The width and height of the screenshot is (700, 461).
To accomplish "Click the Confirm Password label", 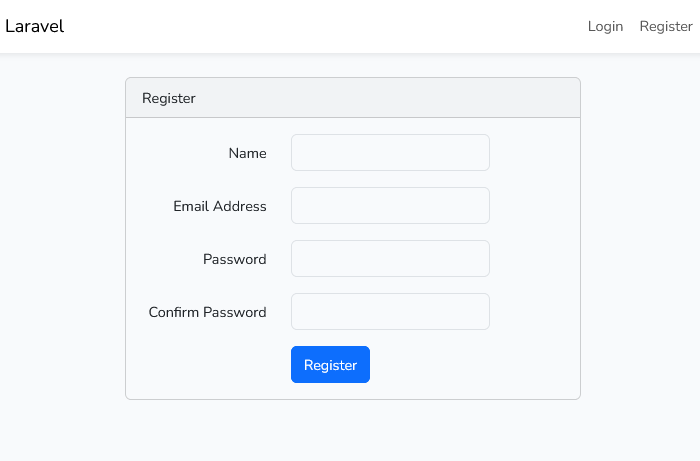I will click(208, 312).
